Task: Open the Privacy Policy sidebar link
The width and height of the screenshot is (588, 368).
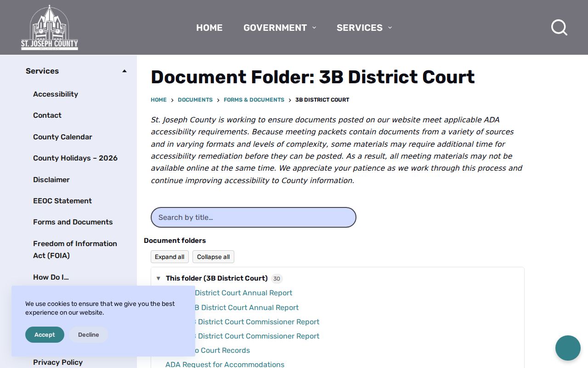Action: point(58,362)
